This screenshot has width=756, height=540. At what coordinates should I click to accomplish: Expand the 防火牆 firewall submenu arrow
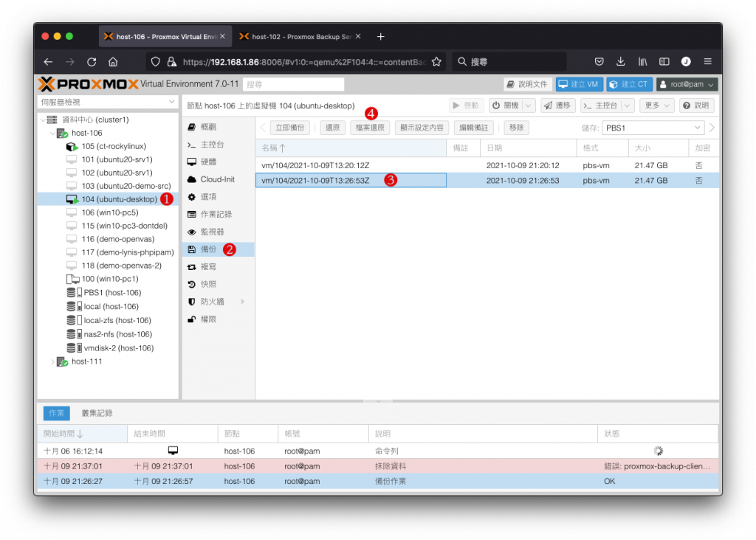pyautogui.click(x=242, y=302)
